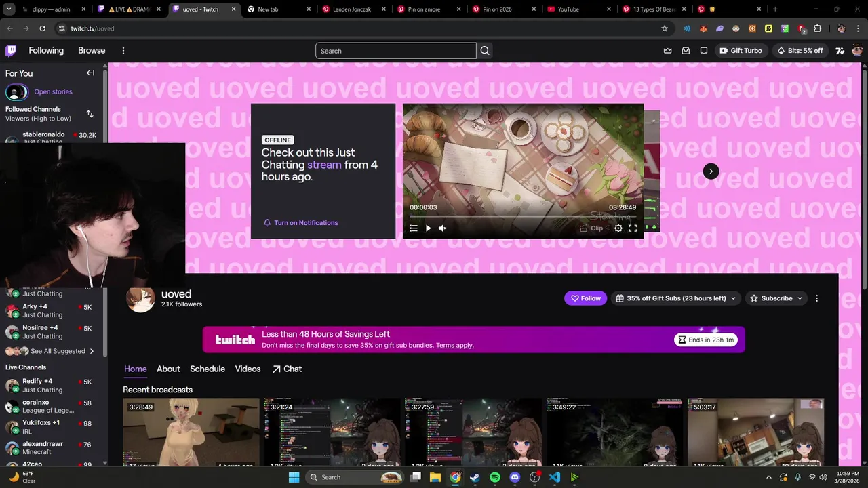Image resolution: width=868 pixels, height=488 pixels.
Task: Open the Schedule tab
Action: point(207,369)
